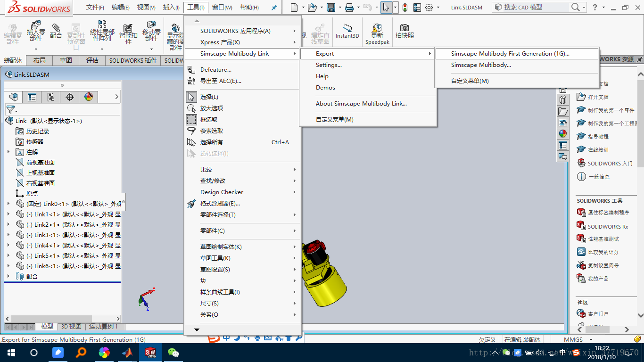Screen dimensions: 644x362
Task: Click the 拍快照 camera tool
Action: pyautogui.click(x=405, y=31)
